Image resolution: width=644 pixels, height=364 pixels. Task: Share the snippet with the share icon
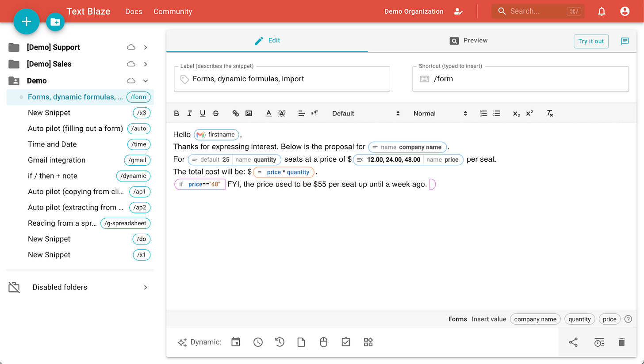(573, 342)
